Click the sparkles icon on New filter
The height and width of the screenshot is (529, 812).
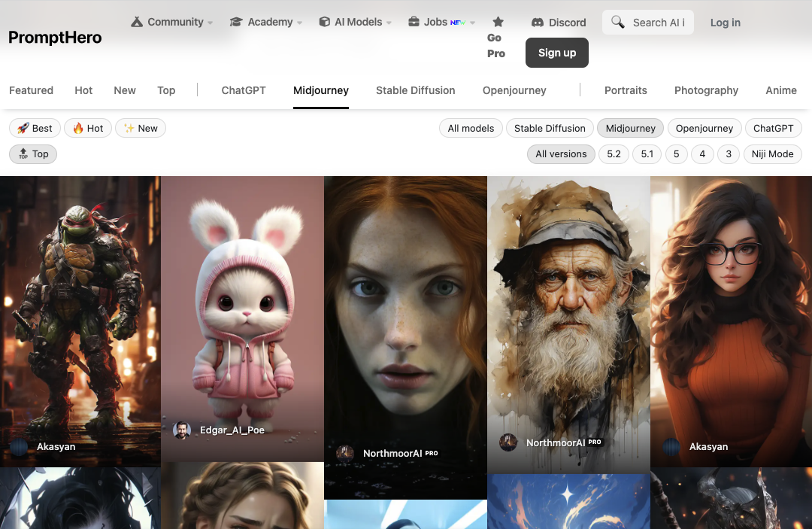click(129, 128)
